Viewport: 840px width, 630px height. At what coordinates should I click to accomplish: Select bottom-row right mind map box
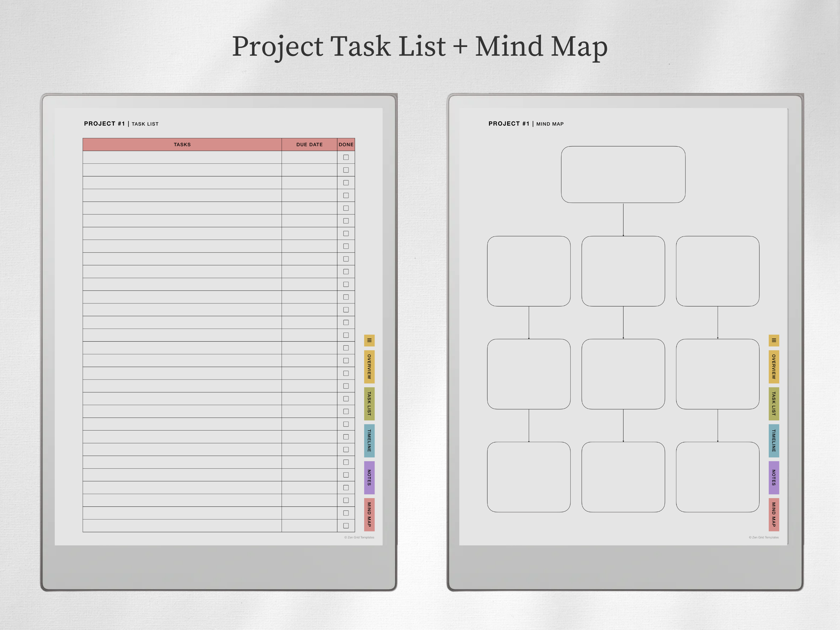718,477
